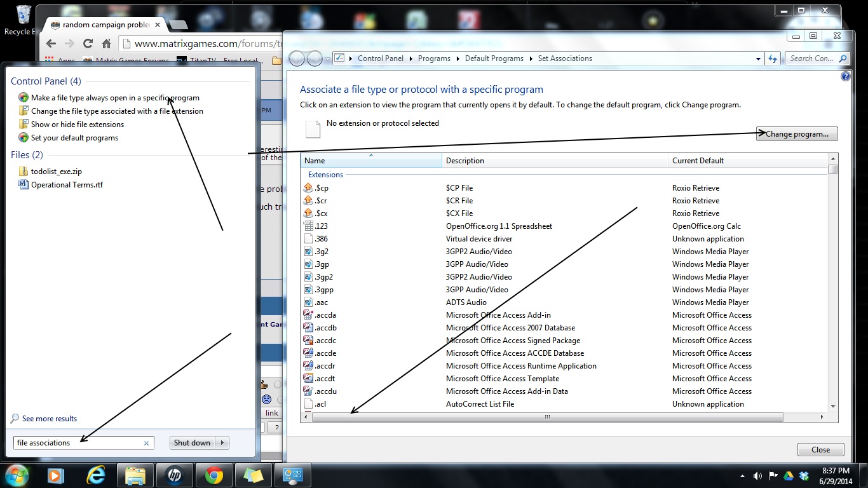Screen dimensions: 868x488
Task: Open the Dropbox tray icon
Action: tap(804, 476)
